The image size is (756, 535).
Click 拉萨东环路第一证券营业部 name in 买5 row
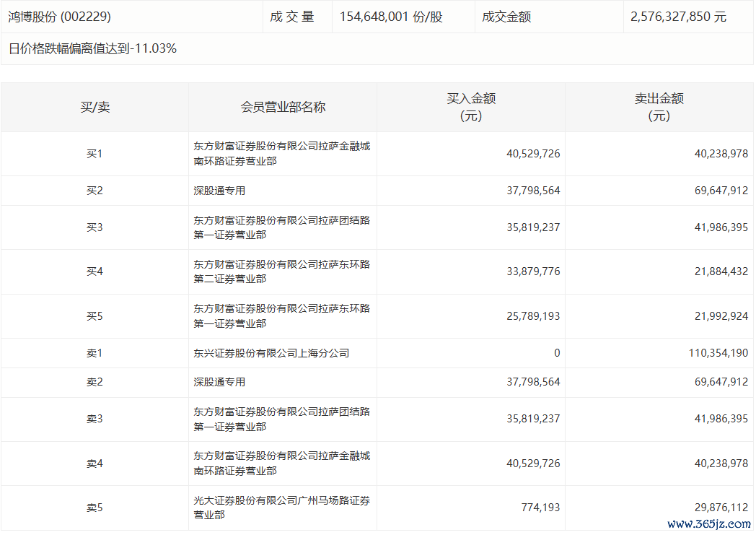(x=282, y=316)
